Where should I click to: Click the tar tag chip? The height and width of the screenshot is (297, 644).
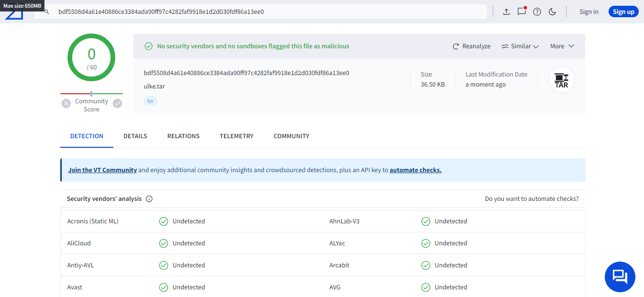click(x=150, y=101)
